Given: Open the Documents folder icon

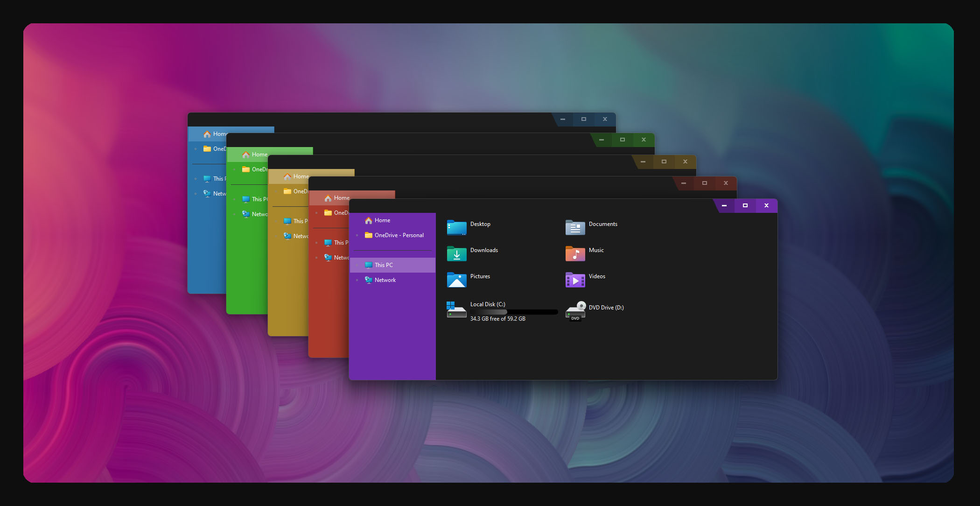Looking at the screenshot, I should 575,227.
